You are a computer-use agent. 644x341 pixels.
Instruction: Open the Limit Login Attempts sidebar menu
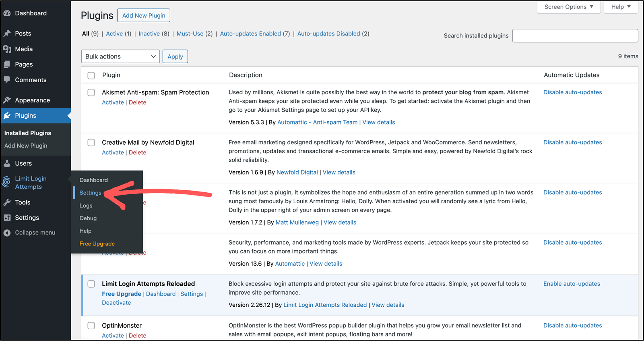tap(31, 183)
